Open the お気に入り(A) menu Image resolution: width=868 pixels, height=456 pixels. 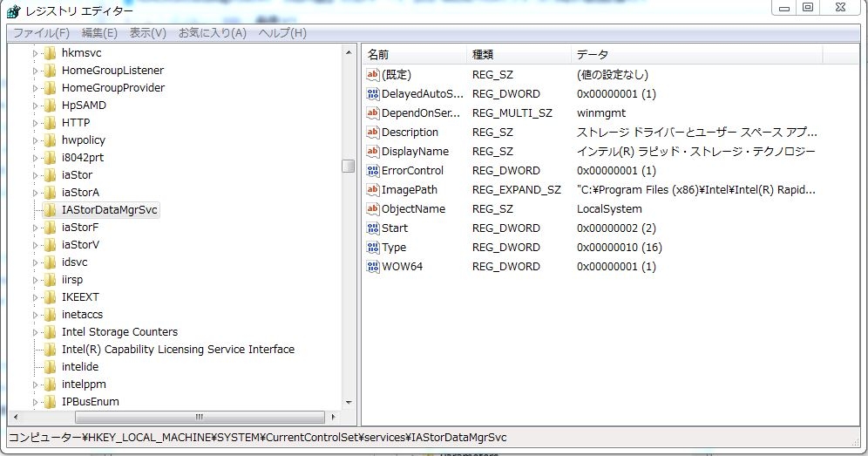point(213,32)
